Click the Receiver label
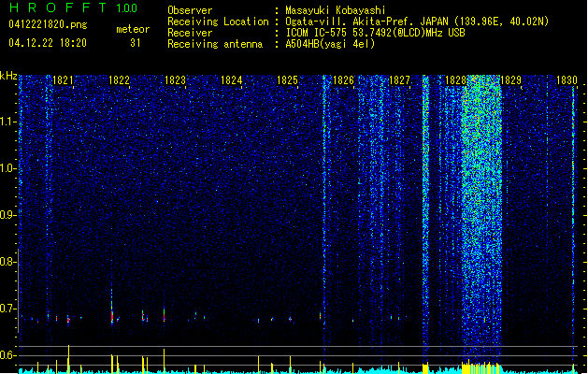The height and width of the screenshot is (374, 588). coord(190,33)
